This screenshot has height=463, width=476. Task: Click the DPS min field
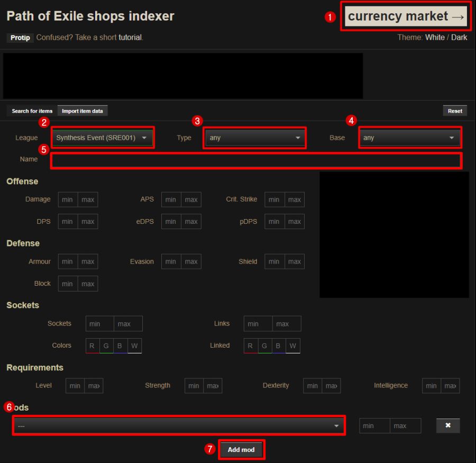click(68, 222)
